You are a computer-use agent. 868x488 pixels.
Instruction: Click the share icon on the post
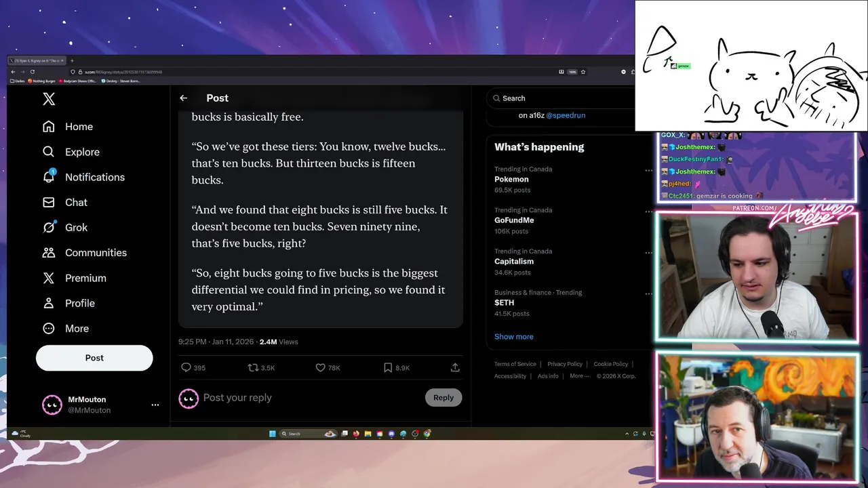coord(455,367)
